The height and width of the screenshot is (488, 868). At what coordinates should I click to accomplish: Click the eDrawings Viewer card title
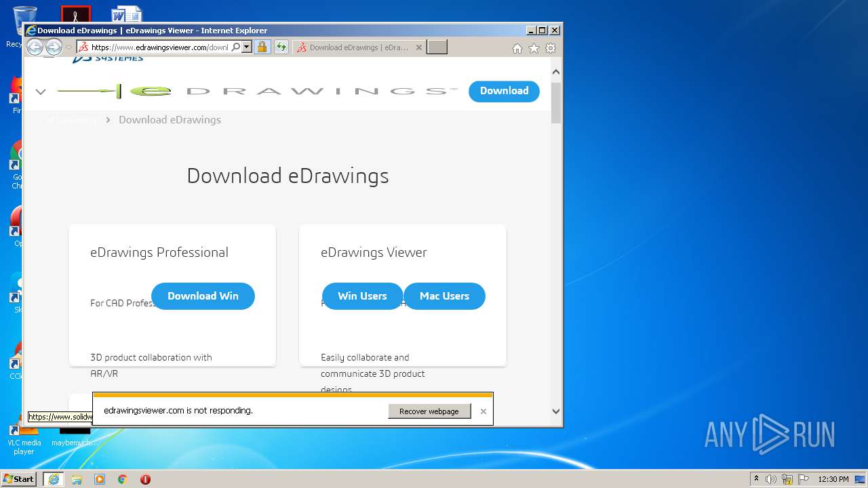(x=374, y=252)
